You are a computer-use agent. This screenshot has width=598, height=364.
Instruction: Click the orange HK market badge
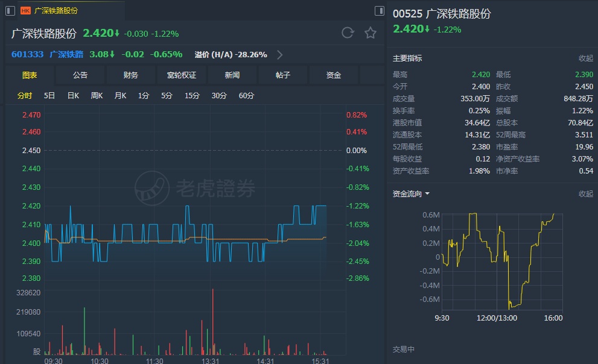click(25, 11)
